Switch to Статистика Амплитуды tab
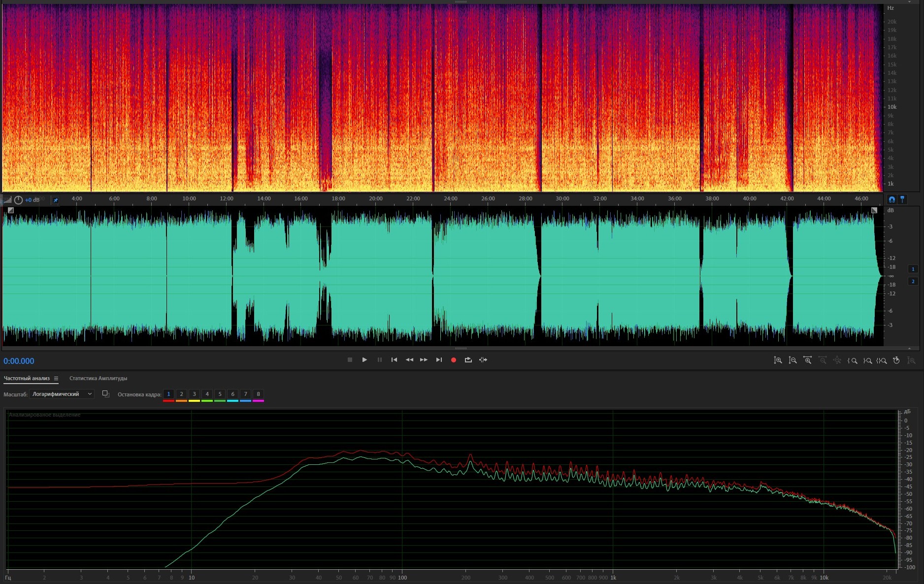The width and height of the screenshot is (924, 584). 98,379
